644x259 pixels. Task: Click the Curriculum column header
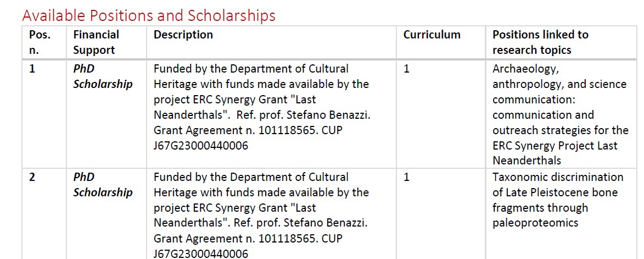(432, 35)
